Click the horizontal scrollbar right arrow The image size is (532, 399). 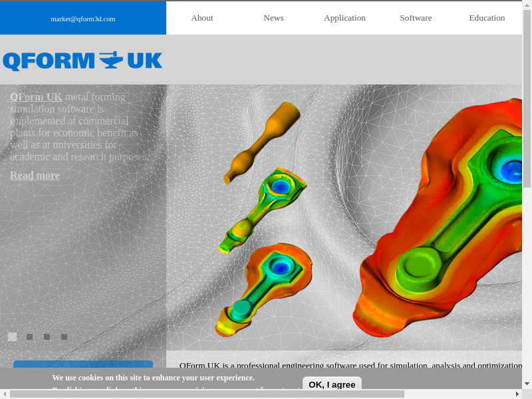pos(517,394)
